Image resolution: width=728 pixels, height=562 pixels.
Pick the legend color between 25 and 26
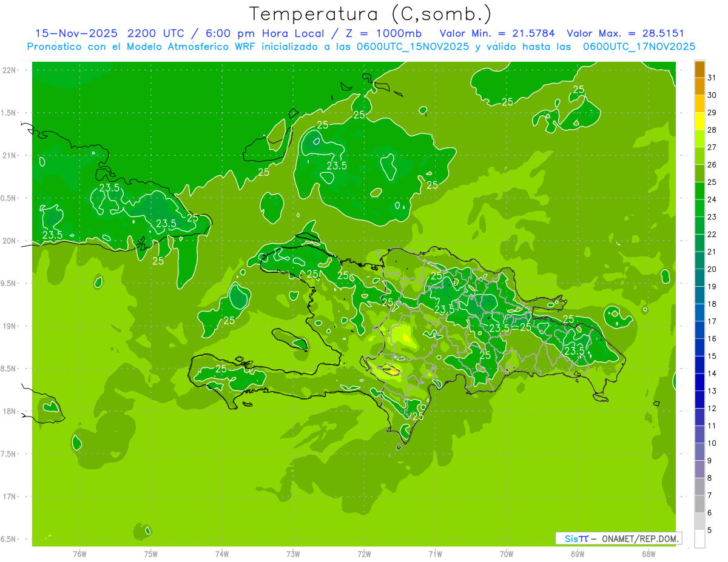tap(699, 173)
